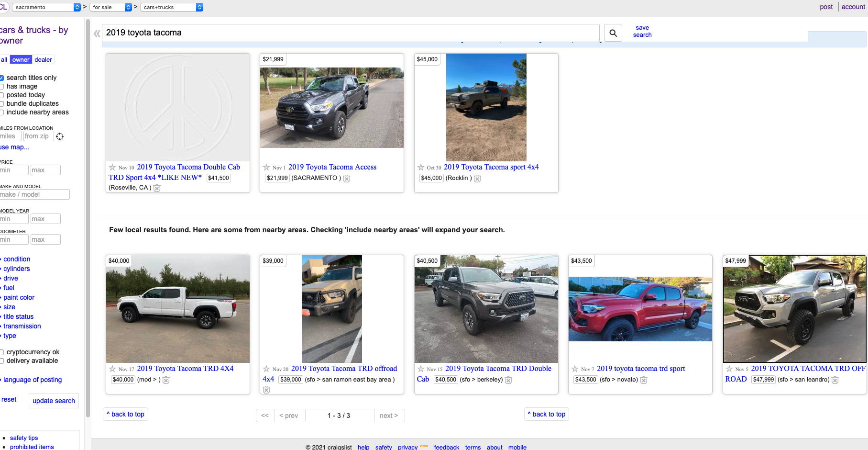Screen dimensions: 868x450
Task: Jump to first results page
Action: pos(265,416)
